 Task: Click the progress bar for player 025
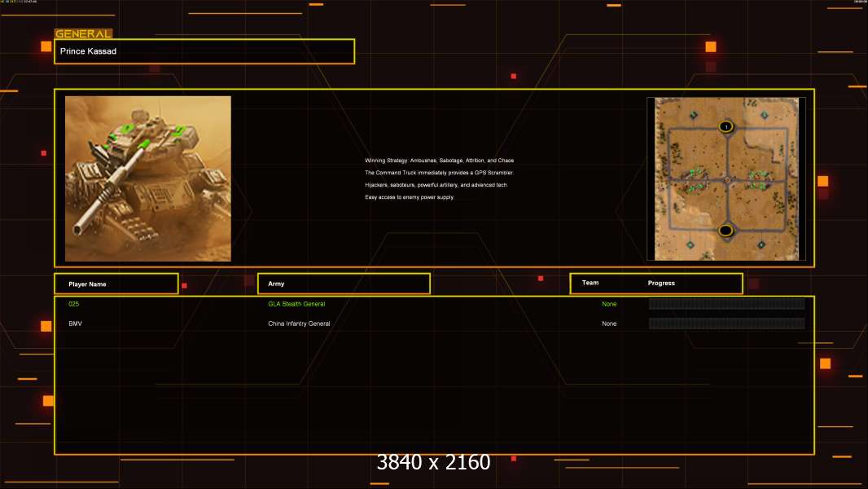[x=727, y=303]
